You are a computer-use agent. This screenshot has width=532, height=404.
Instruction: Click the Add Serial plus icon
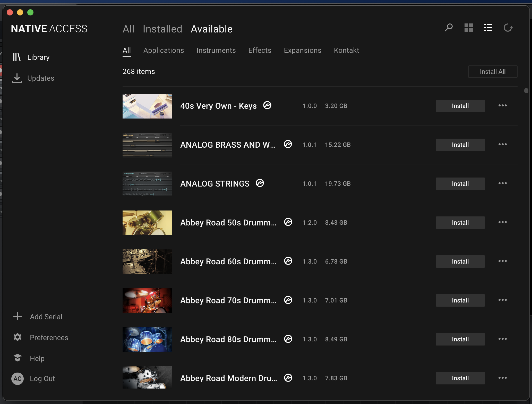(x=18, y=316)
